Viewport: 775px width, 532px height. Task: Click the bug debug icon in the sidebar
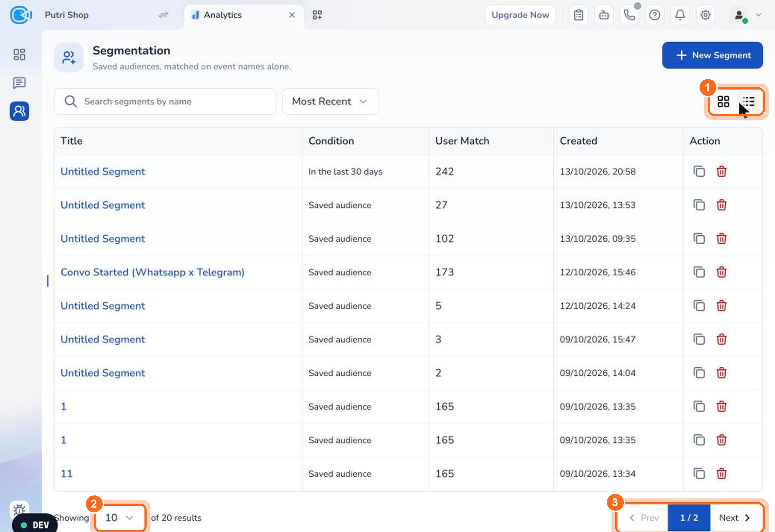[x=19, y=510]
